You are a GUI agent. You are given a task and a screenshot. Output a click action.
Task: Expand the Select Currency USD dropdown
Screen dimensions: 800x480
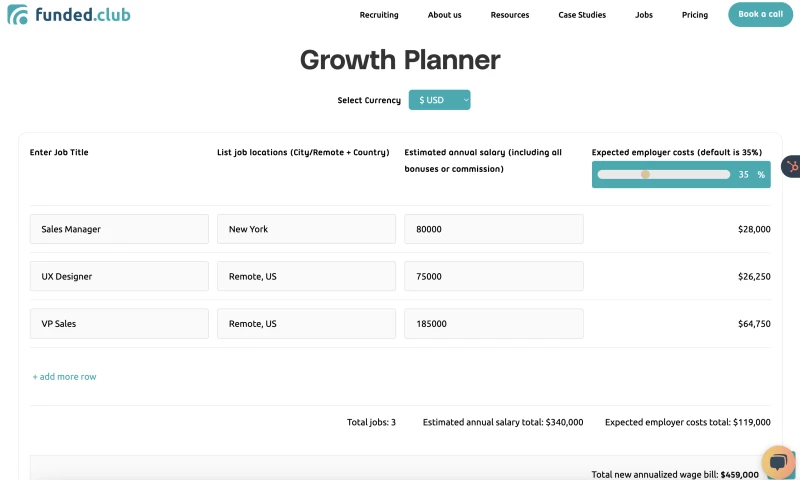[x=439, y=100]
